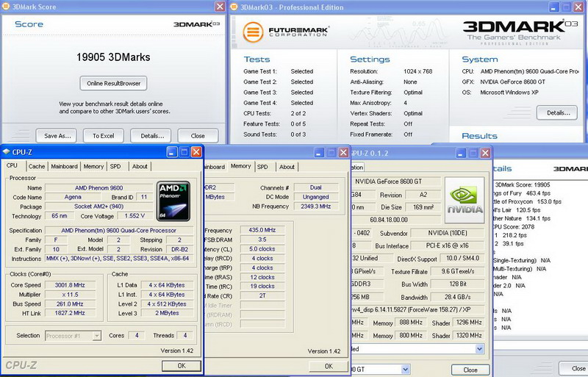
Task: Minimize the CPU-Z CPU window
Action: click(172, 152)
